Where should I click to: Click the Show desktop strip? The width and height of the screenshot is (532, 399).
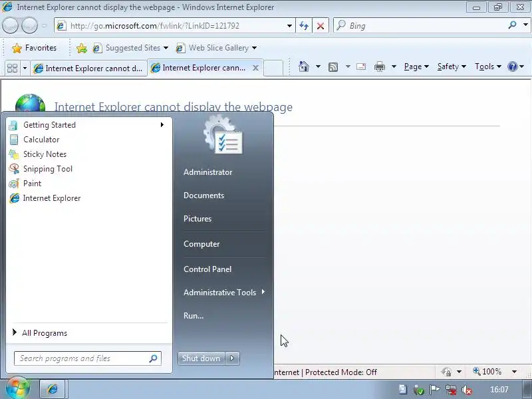[x=527, y=389]
